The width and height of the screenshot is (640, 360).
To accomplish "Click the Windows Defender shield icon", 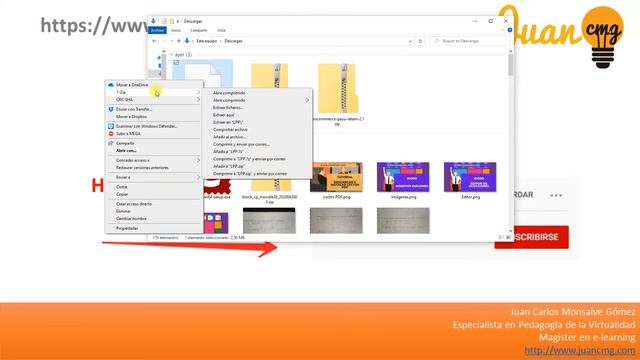I will click(x=111, y=127).
